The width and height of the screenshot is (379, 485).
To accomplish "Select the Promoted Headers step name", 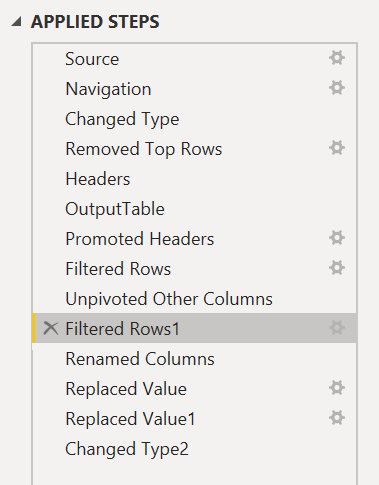I will pos(140,239).
